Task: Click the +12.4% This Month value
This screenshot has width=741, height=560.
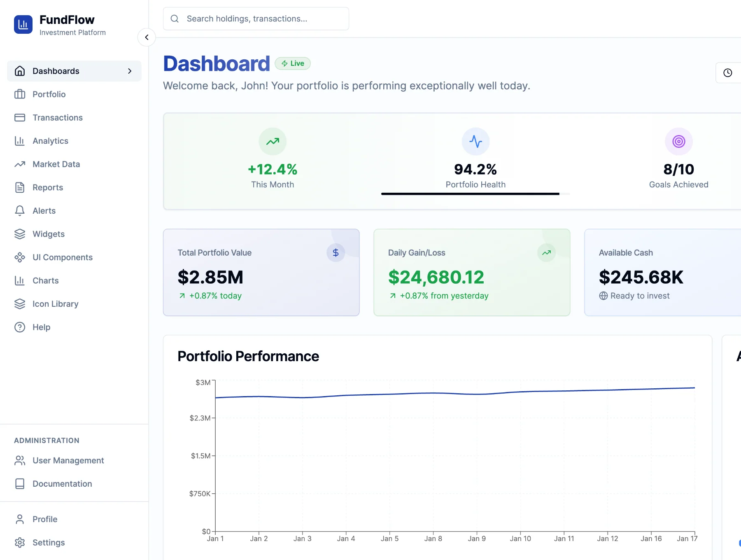Action: coord(273,169)
